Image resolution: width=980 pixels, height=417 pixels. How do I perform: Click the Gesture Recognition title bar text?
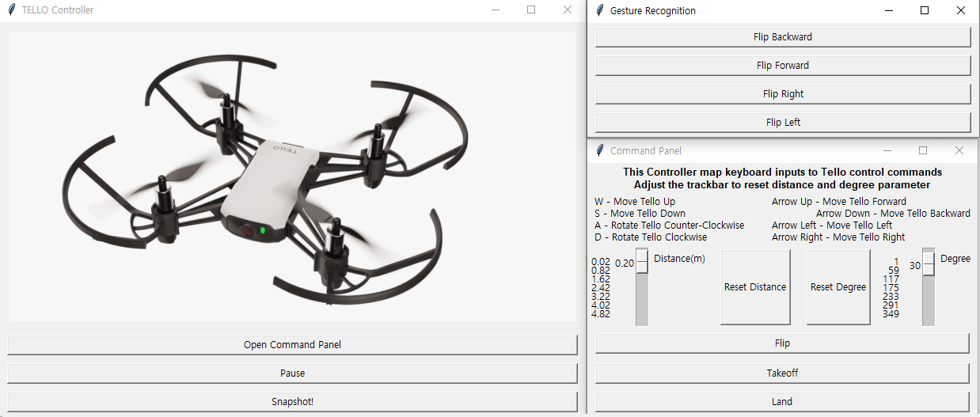point(653,11)
